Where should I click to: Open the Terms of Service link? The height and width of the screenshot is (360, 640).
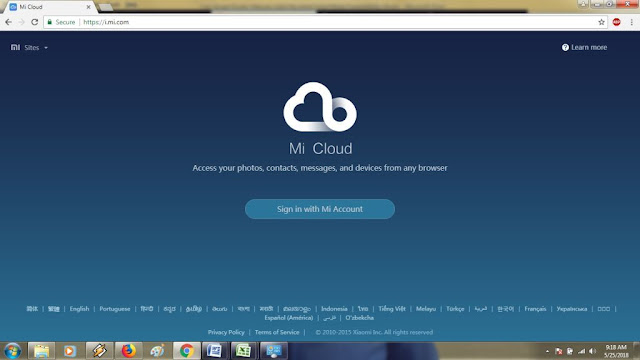[277, 332]
